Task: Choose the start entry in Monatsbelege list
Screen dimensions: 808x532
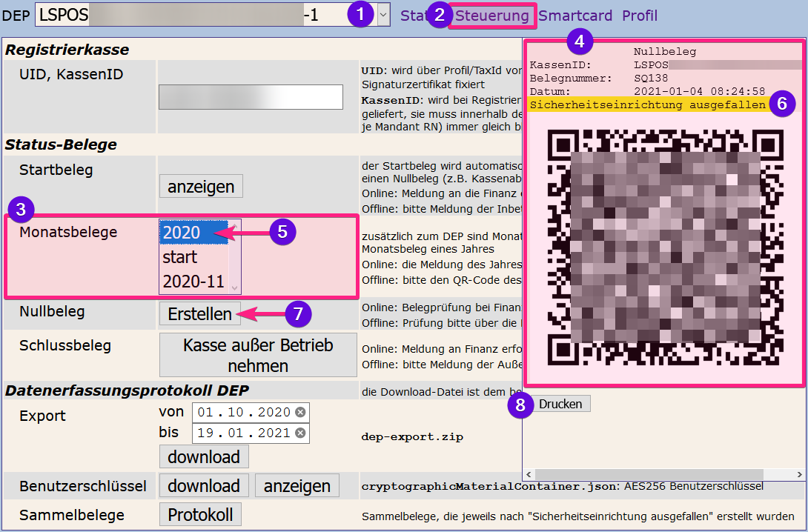Action: [193, 257]
